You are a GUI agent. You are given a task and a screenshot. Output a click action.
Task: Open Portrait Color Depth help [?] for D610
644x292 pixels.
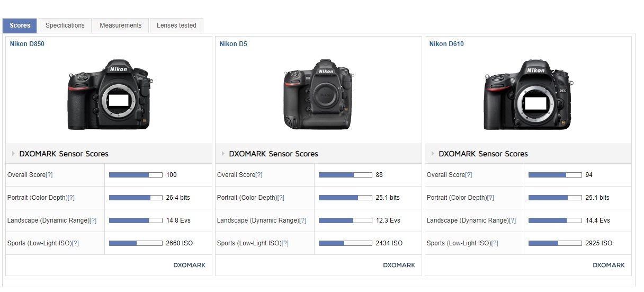(x=490, y=198)
